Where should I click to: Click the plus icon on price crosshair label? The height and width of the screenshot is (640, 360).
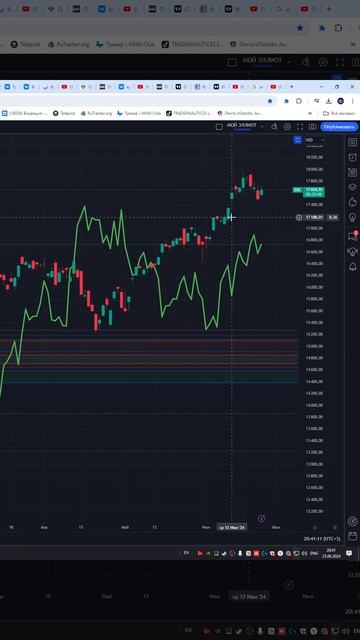[x=299, y=218]
